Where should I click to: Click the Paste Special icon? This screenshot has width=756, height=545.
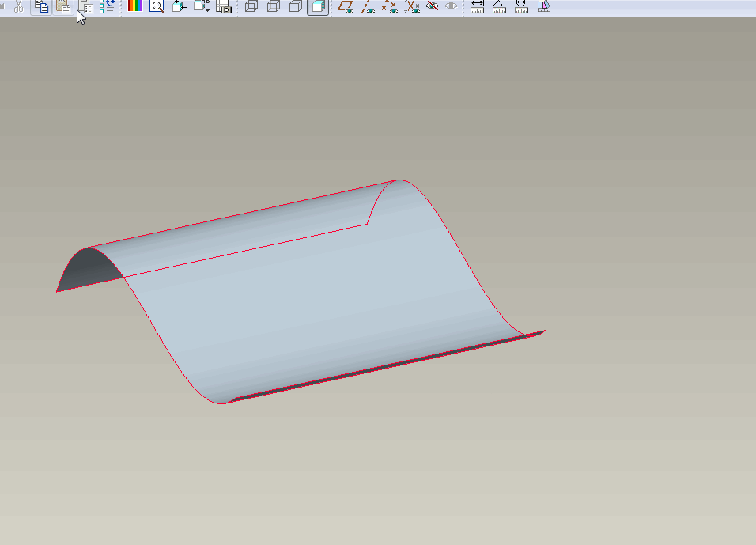tap(86, 6)
